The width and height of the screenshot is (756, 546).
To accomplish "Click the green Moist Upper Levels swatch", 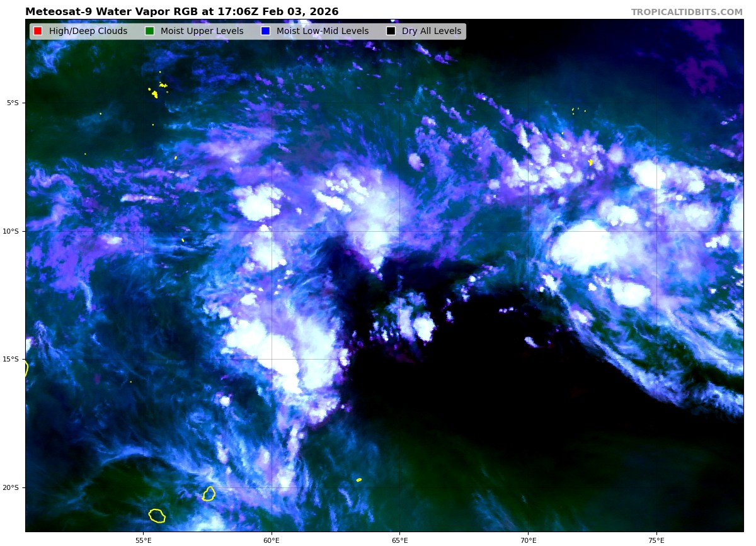I will tap(149, 31).
